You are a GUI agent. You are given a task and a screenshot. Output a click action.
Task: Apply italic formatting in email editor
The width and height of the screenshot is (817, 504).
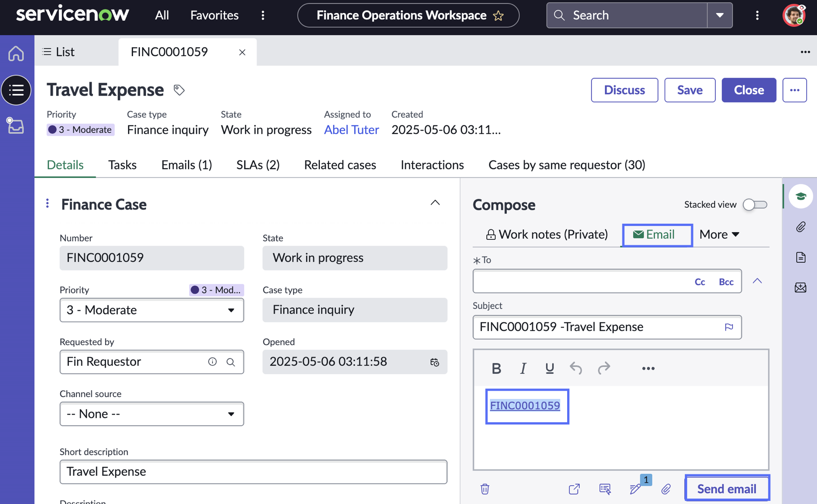[x=523, y=368]
